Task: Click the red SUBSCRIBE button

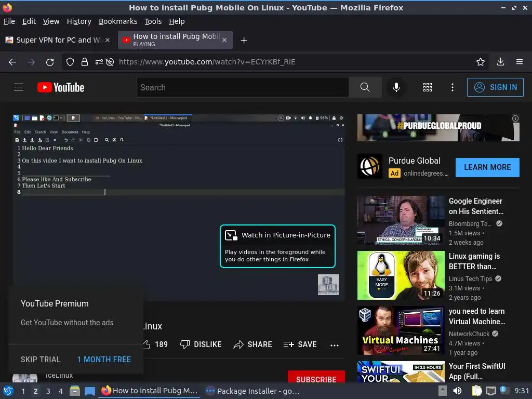Action: 316,377
